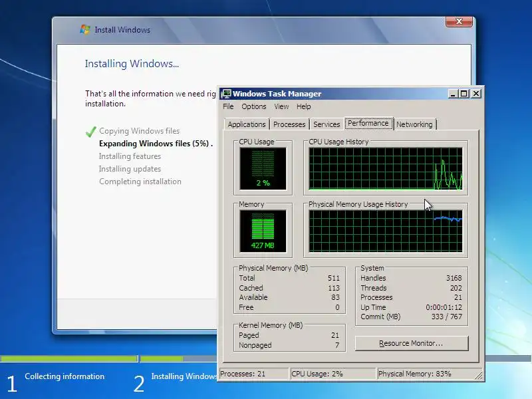
Task: Open the Options menu
Action: 254,106
